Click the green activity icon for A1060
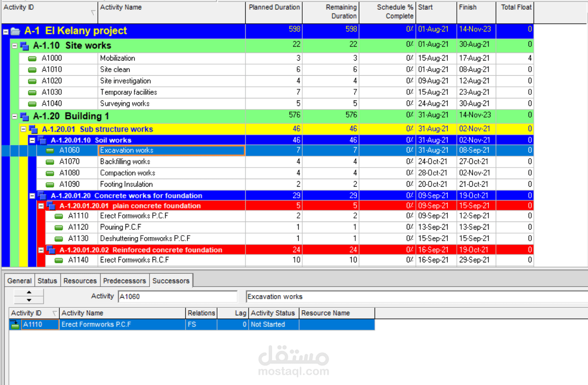Screen dimensions: 588x385 (50, 151)
